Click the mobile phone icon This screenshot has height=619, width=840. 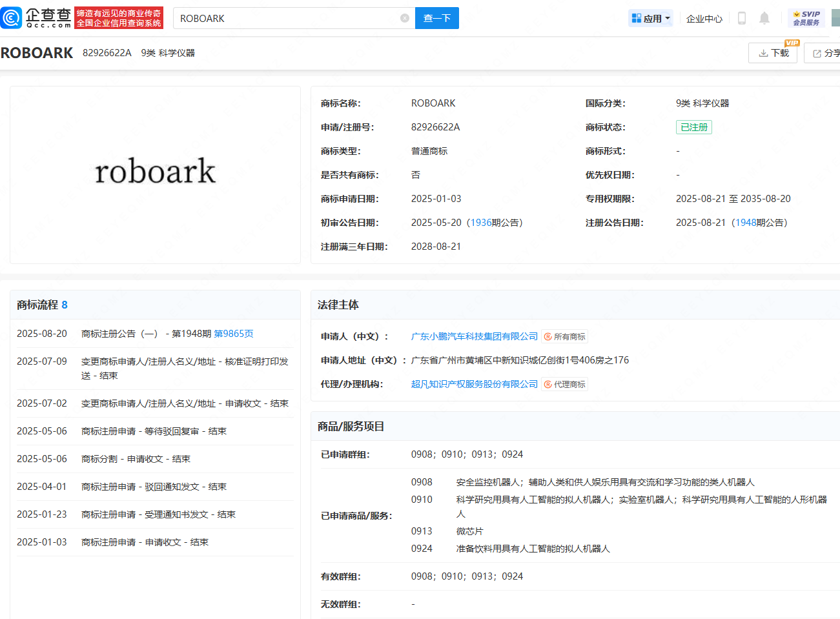coord(742,18)
